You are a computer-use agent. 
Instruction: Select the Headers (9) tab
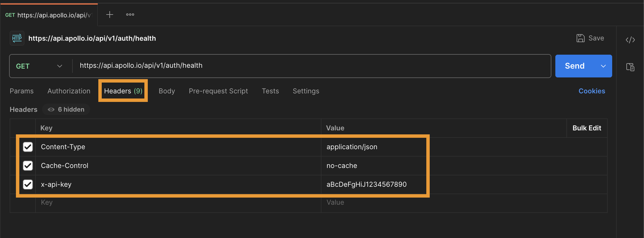pyautogui.click(x=123, y=91)
